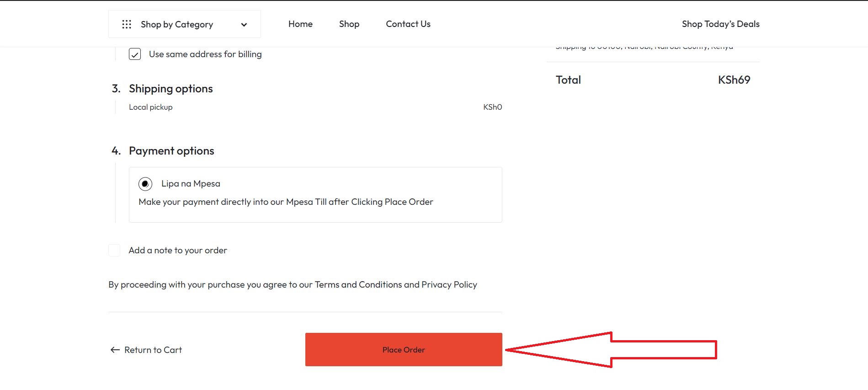Image resolution: width=868 pixels, height=390 pixels.
Task: Click the Total amount KSh69
Action: (734, 80)
